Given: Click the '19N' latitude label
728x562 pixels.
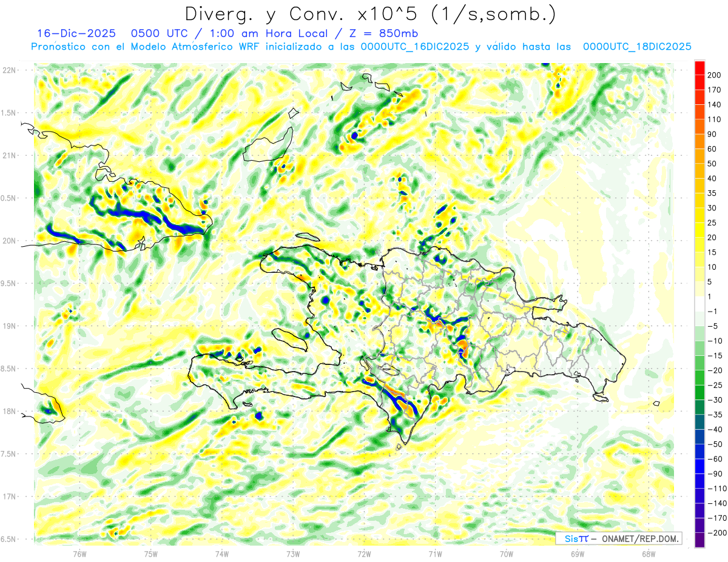Looking at the screenshot, I should 9,326.
